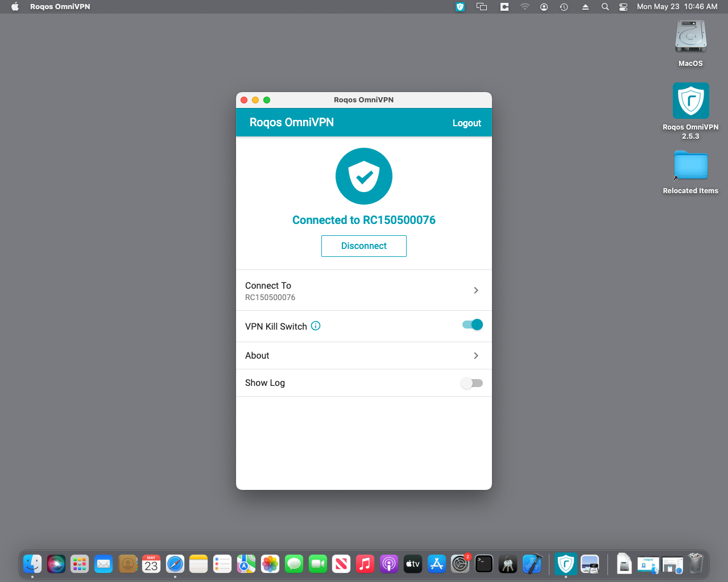Click 'Connected to RC150500076' status text
Image resolution: width=728 pixels, height=582 pixels.
click(364, 220)
